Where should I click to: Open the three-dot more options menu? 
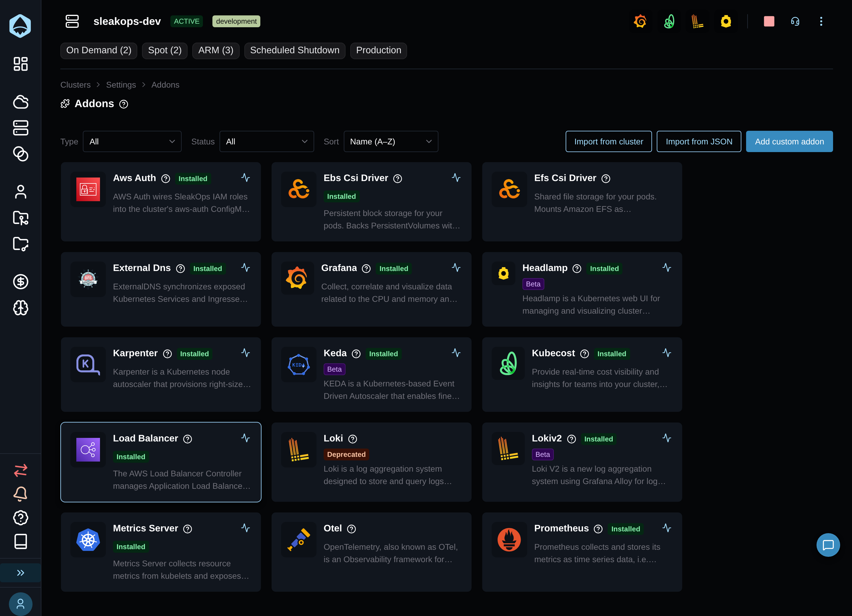(x=821, y=21)
